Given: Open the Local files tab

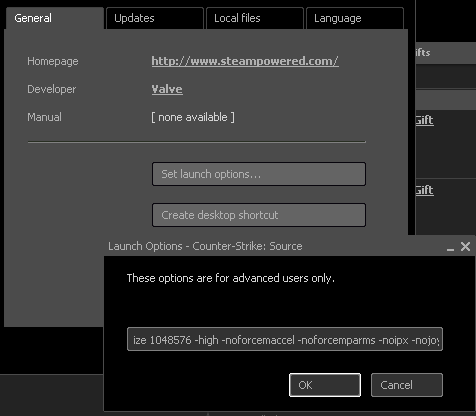Looking at the screenshot, I should pos(255,18).
